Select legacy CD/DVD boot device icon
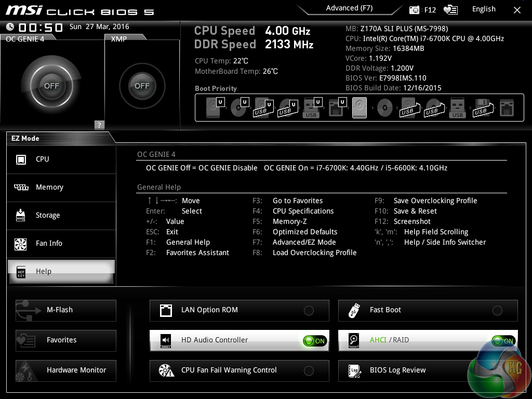The image size is (532, 399). (x=385, y=108)
